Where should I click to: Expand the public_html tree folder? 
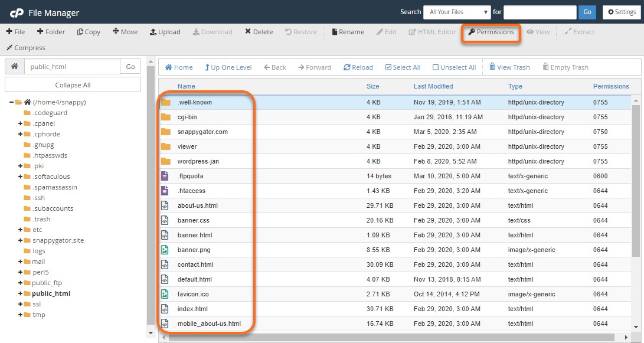coord(20,293)
